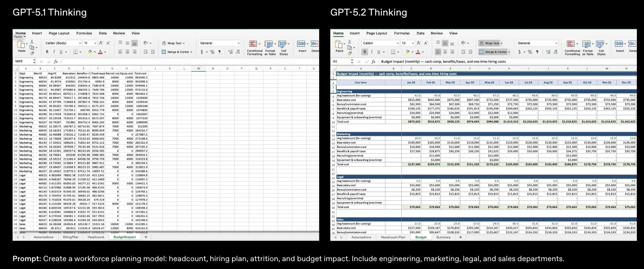Click Insert cells icon in right window
This screenshot has height=269, width=644.
point(619,44)
